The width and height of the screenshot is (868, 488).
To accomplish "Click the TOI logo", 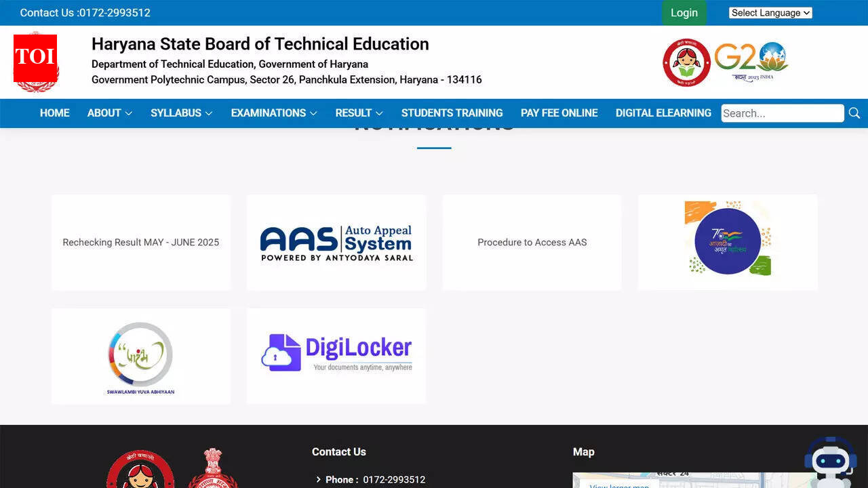I will coord(35,61).
